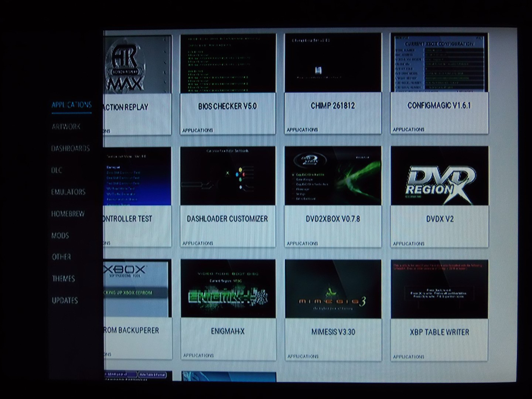Click the ENIGMAH-X title
The height and width of the screenshot is (399, 532).
228,331
